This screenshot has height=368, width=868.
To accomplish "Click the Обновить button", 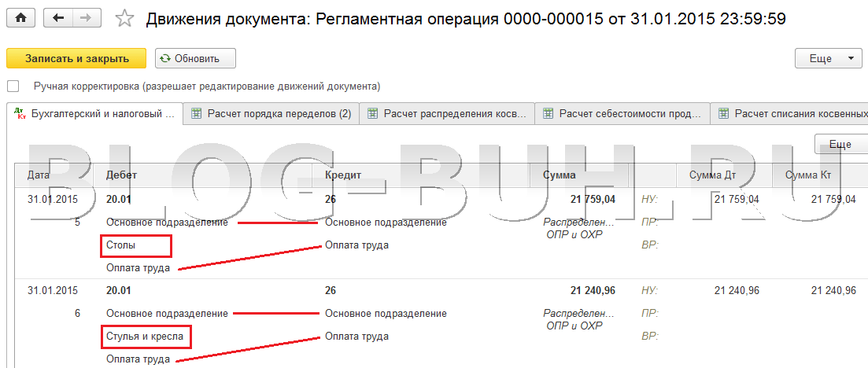I will pos(195,58).
